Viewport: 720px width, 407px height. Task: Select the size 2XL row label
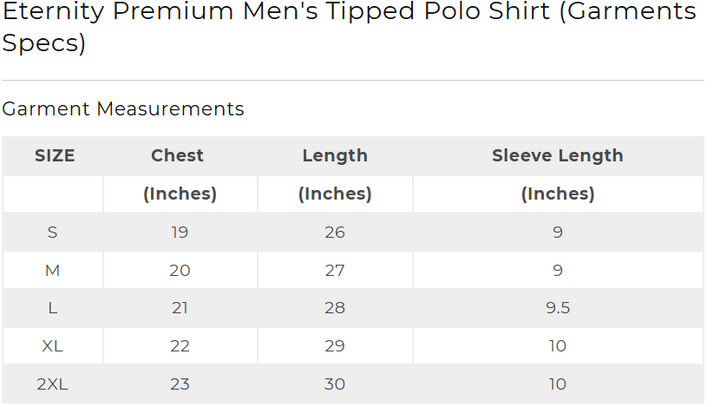52,384
